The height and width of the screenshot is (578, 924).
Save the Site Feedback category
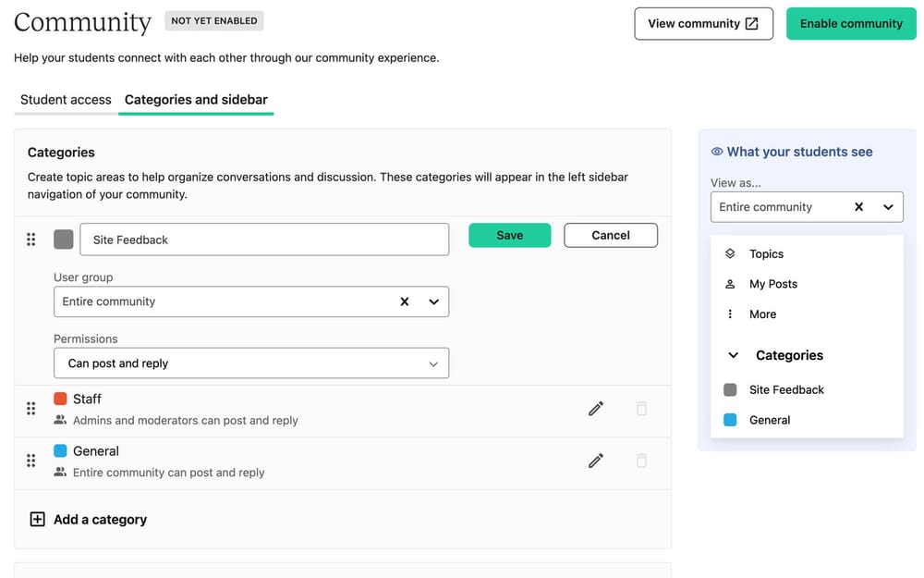(x=509, y=235)
